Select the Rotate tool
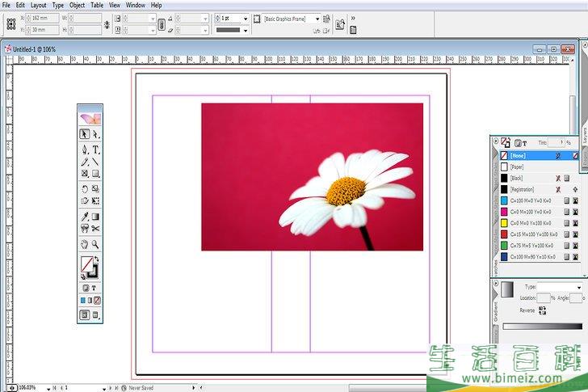 (x=85, y=189)
